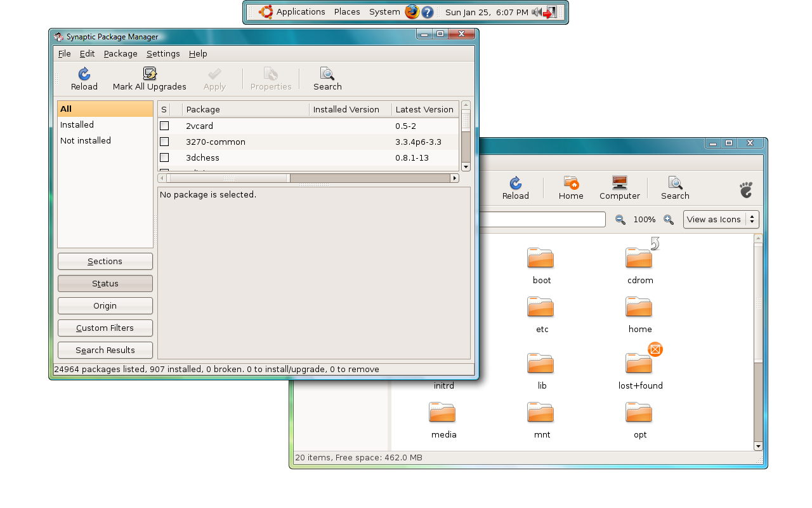Viewport: 812px width, 508px height.
Task: Sort by Installed Version column header
Action: [x=351, y=109]
